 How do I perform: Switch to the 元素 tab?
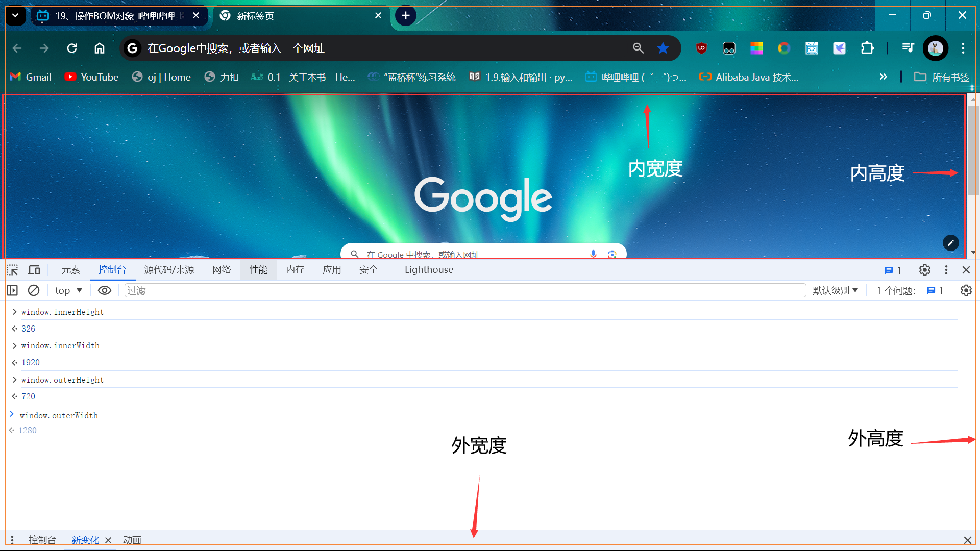point(70,270)
